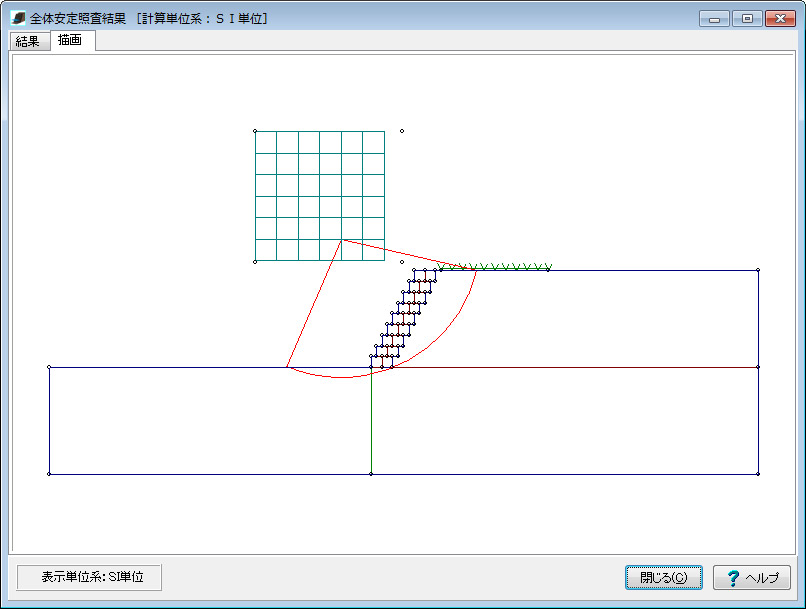Click the question mark help icon
Image resolution: width=806 pixels, height=609 pixels.
[x=733, y=578]
